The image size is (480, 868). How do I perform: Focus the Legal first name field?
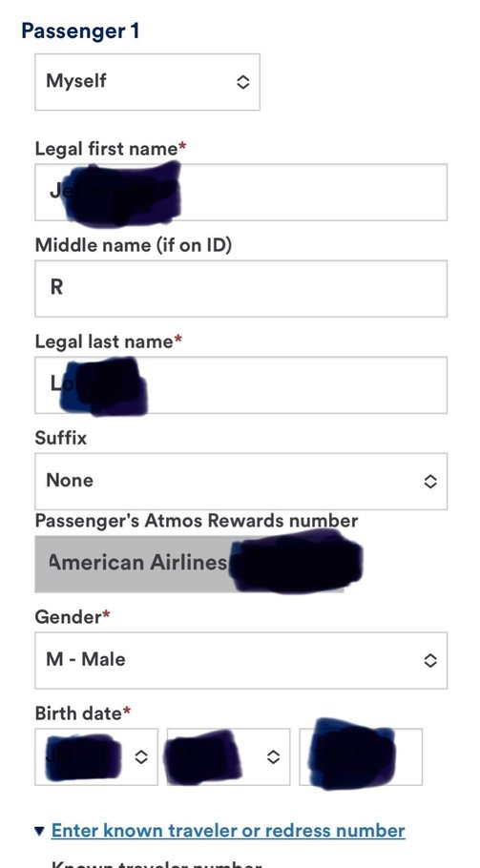tap(240, 192)
